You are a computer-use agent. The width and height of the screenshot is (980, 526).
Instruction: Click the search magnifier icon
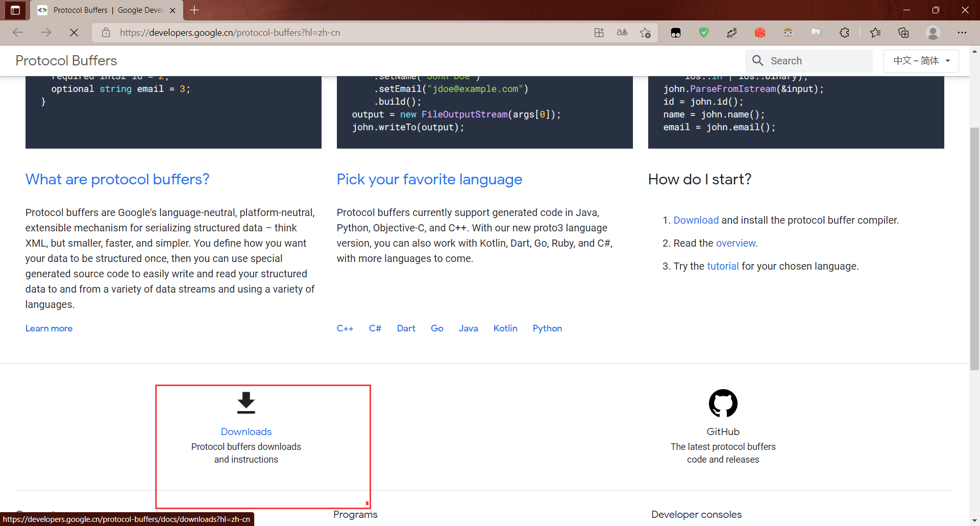pyautogui.click(x=758, y=61)
